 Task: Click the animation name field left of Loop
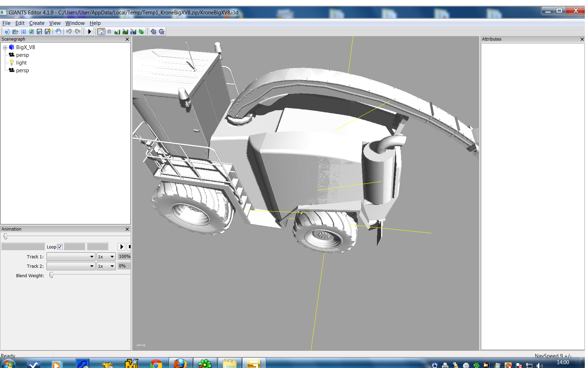(x=23, y=247)
